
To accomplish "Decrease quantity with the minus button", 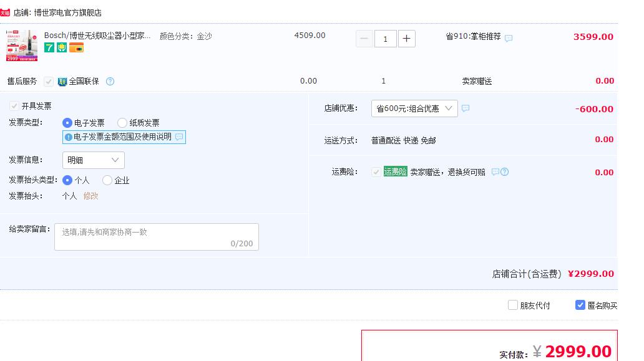I will [364, 39].
